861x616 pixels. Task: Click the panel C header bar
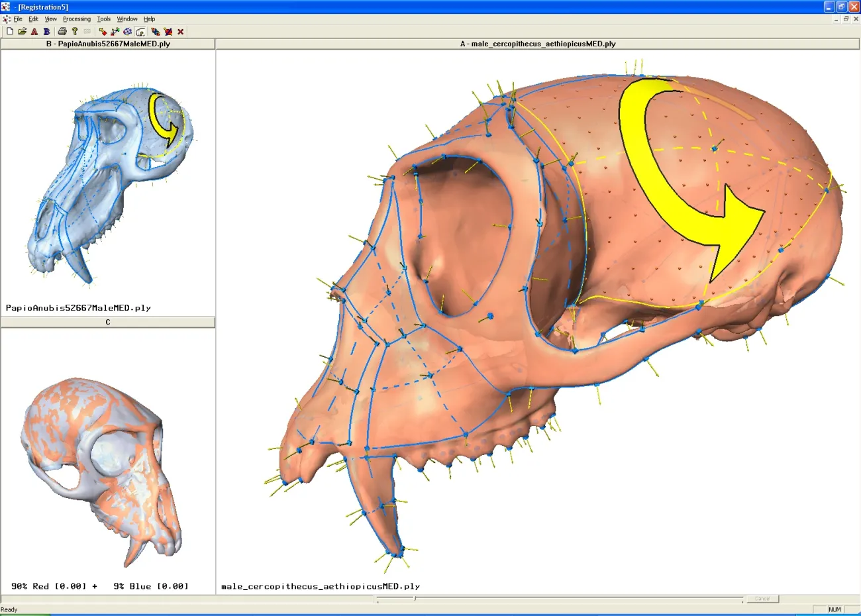coord(108,322)
